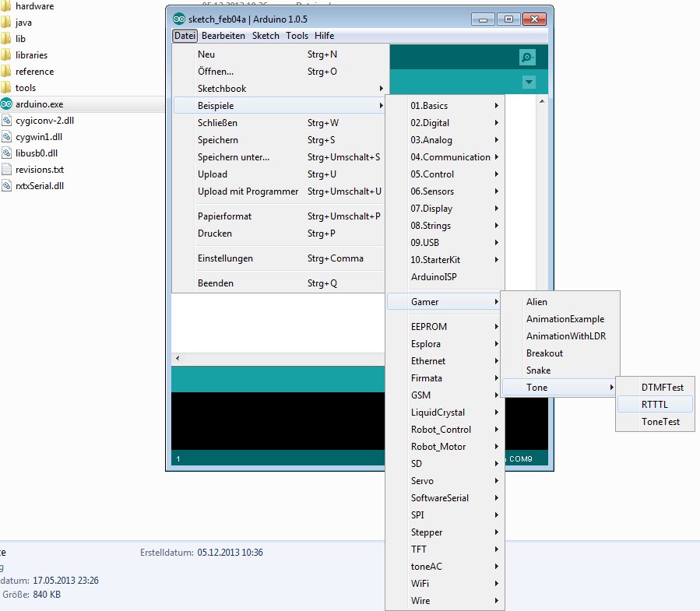700x611 pixels.
Task: Choose the RTTTL example sketch
Action: pyautogui.click(x=655, y=405)
